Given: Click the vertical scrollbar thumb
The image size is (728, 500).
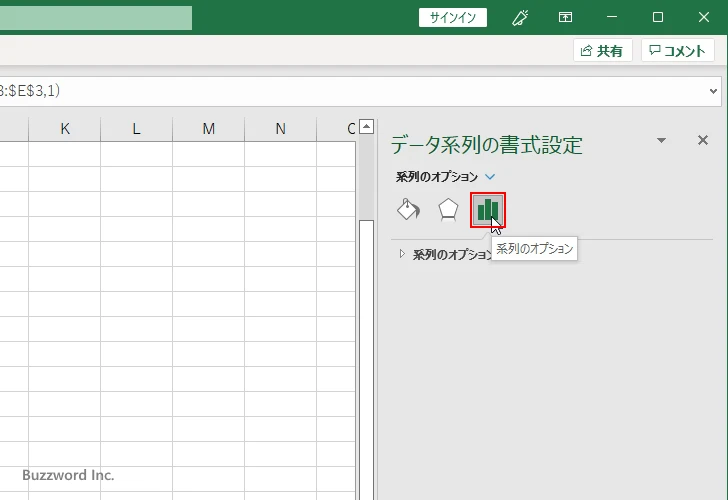Looking at the screenshot, I should click(x=366, y=360).
